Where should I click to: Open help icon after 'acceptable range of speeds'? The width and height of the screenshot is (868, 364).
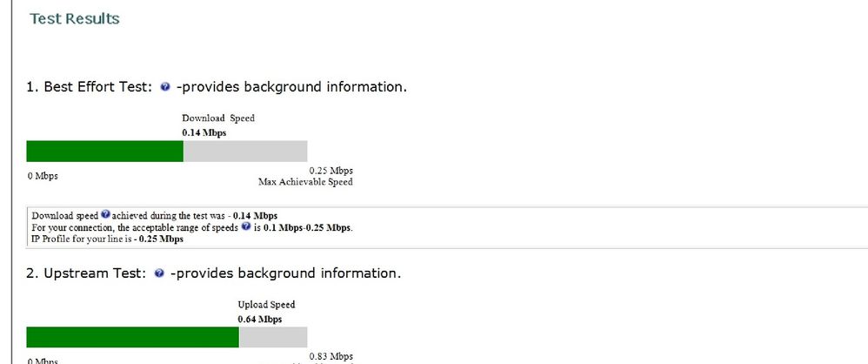pyautogui.click(x=246, y=226)
